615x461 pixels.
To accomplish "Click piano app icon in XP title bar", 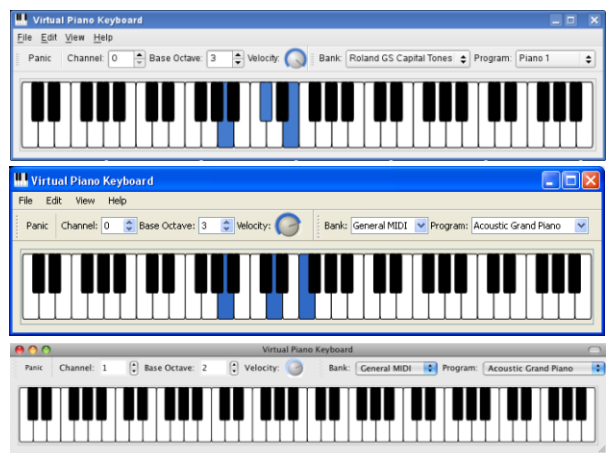I will tap(21, 180).
